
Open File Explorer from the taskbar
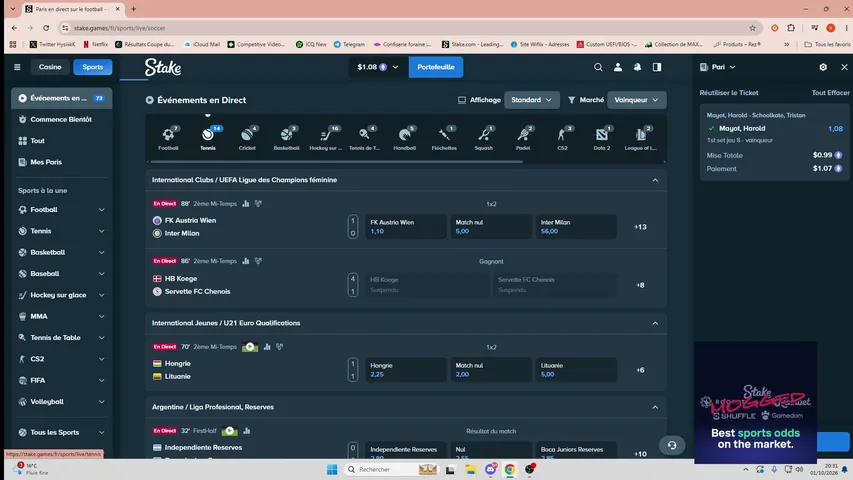click(471, 469)
